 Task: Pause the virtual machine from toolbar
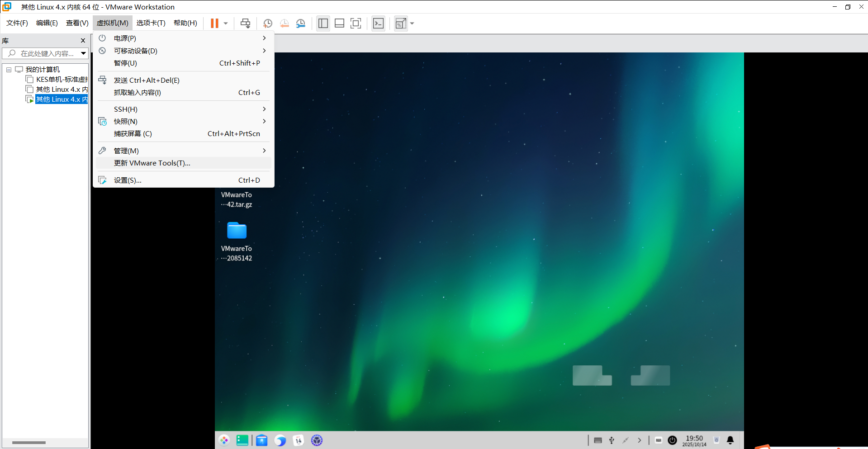(214, 23)
